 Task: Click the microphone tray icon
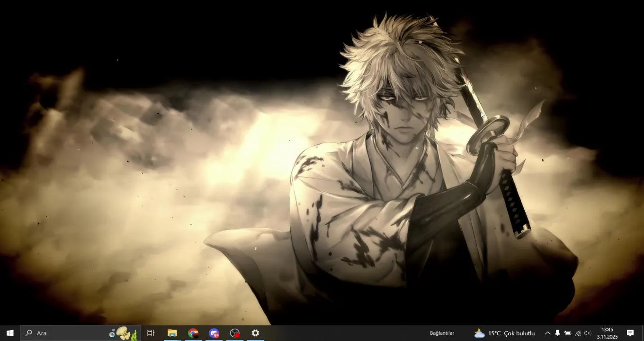coord(557,333)
